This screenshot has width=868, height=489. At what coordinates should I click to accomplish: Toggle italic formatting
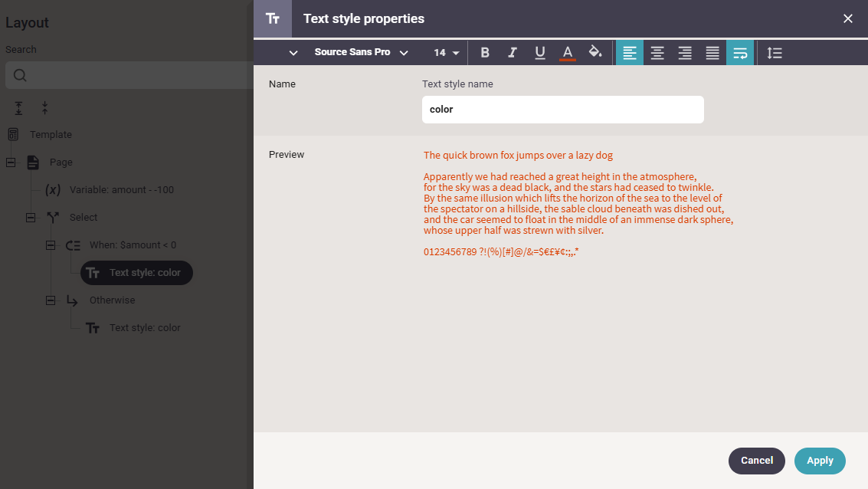[513, 53]
